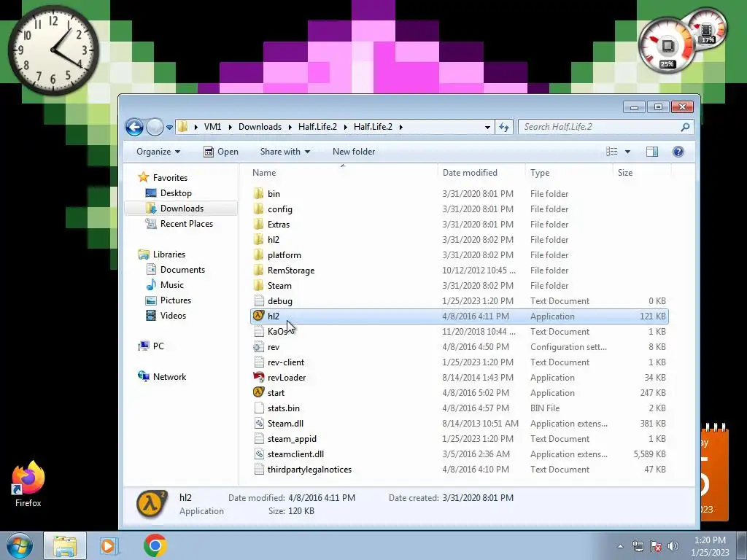
Task: Open the Share with menu
Action: (x=285, y=152)
